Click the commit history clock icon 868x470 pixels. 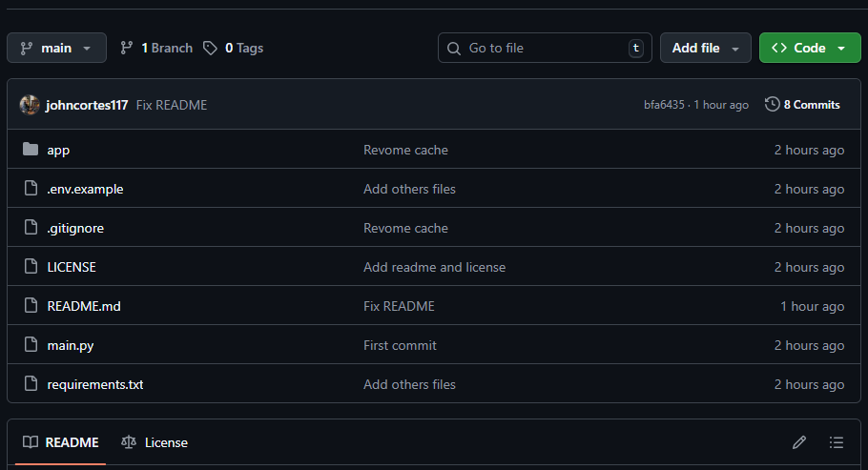(x=772, y=105)
